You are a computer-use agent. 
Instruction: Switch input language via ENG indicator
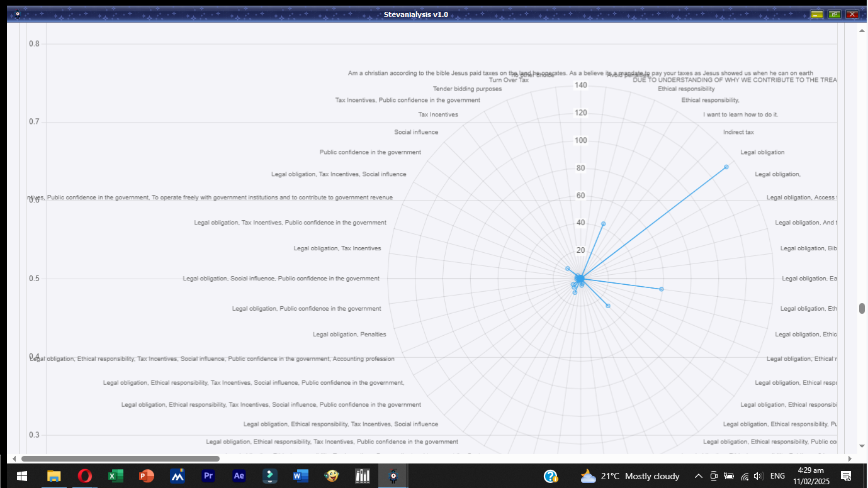coord(777,476)
